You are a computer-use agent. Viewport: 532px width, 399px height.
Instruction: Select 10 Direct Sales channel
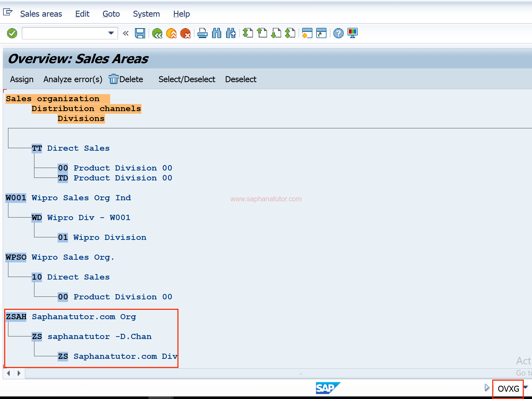tap(71, 277)
